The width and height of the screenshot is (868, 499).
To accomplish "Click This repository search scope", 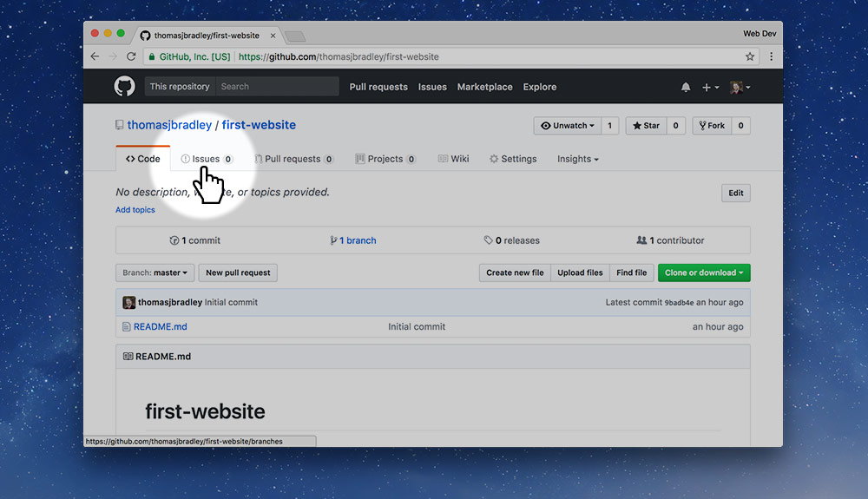I will point(180,86).
